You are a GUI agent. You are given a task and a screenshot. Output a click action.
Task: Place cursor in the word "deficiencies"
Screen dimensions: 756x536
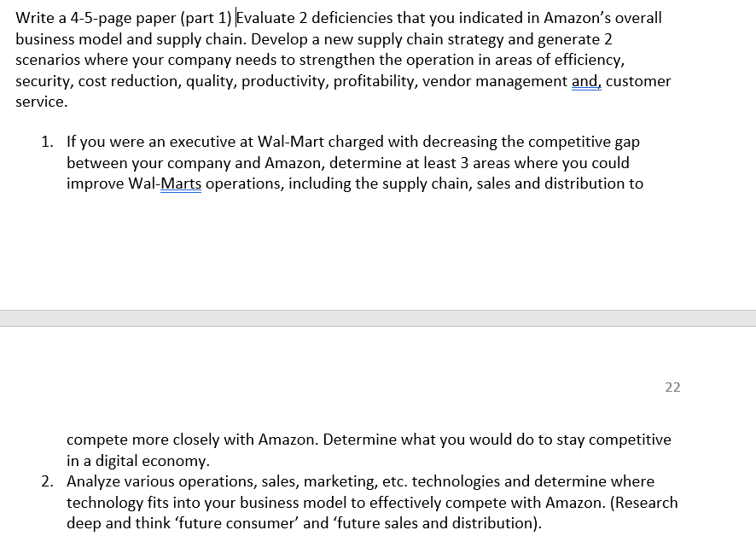352,18
